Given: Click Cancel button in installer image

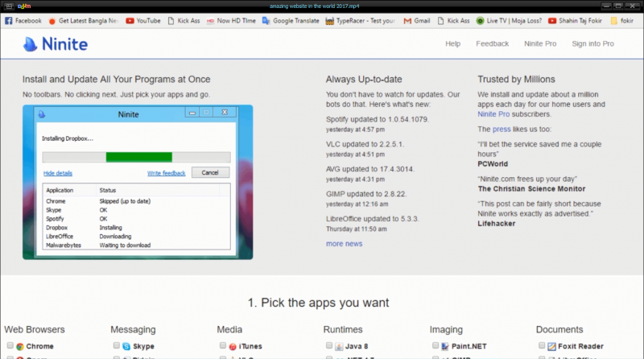Looking at the screenshot, I should tap(210, 172).
